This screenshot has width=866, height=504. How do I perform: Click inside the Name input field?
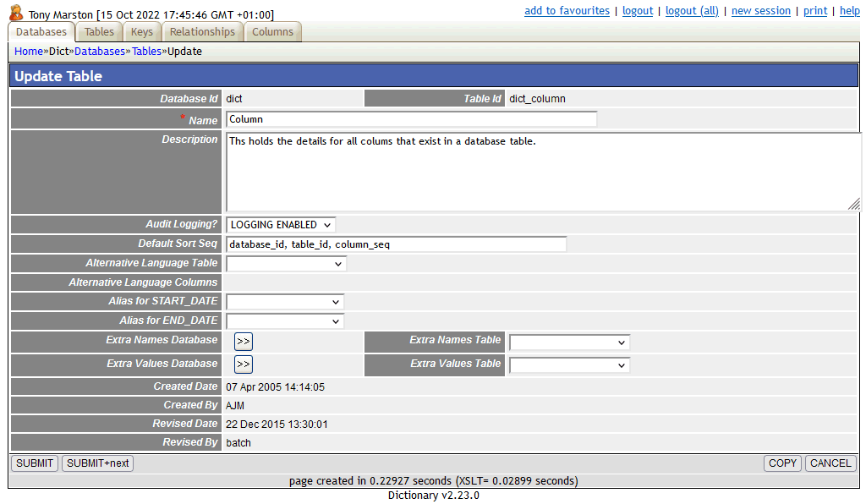pyautogui.click(x=411, y=118)
